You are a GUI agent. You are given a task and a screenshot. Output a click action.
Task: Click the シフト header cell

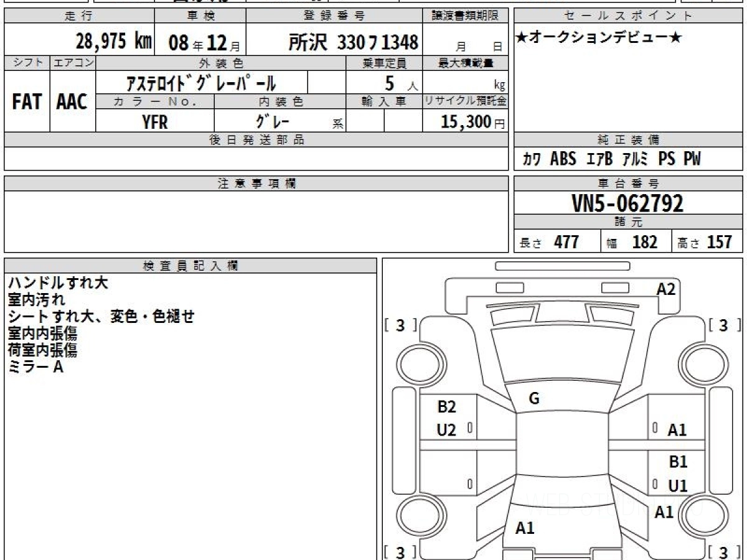tap(27, 63)
